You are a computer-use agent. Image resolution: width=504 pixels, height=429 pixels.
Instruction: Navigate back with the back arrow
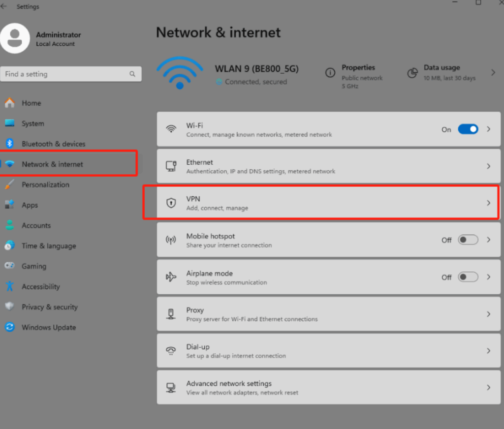click(x=4, y=6)
